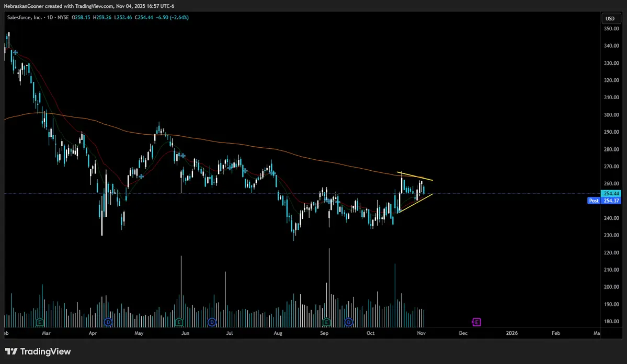The image size is (627, 364).
Task: Click the dividend D marker in mid-September
Action: pos(349,322)
